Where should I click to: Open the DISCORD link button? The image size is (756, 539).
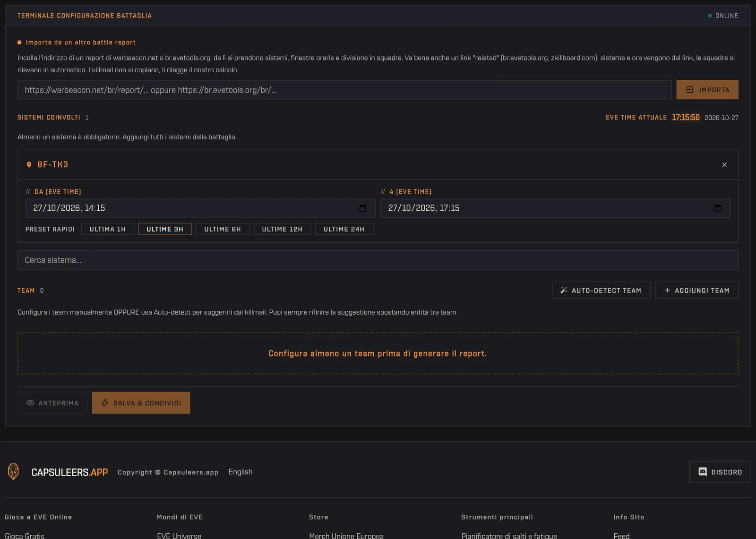point(720,472)
